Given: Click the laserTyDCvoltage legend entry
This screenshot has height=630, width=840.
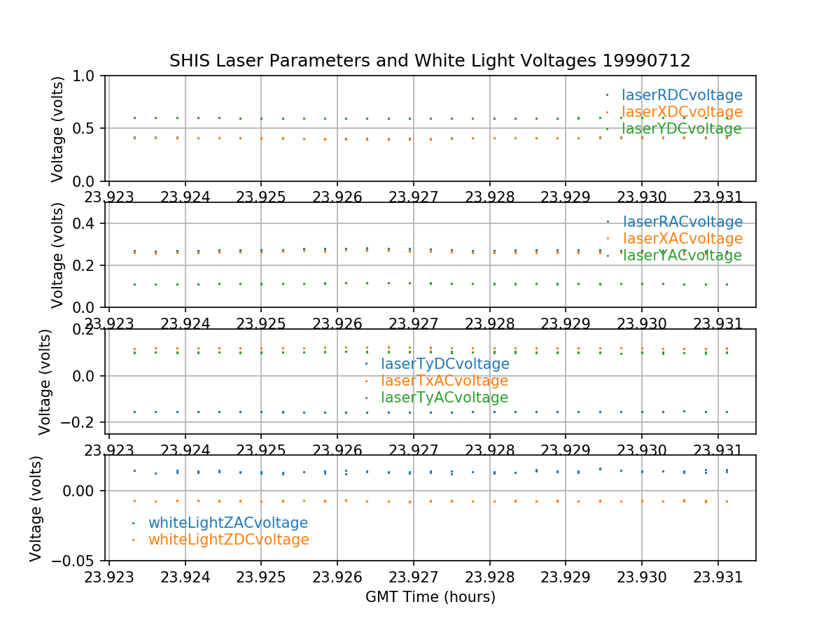Looking at the screenshot, I should [444, 364].
